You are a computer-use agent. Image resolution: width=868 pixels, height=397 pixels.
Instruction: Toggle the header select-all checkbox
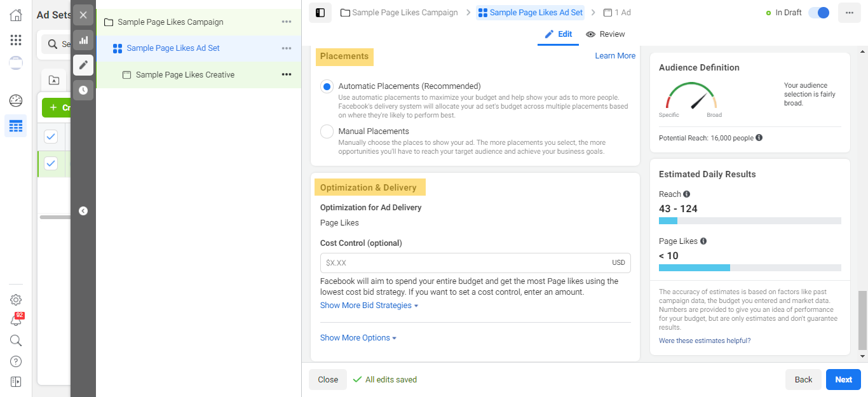[51, 137]
